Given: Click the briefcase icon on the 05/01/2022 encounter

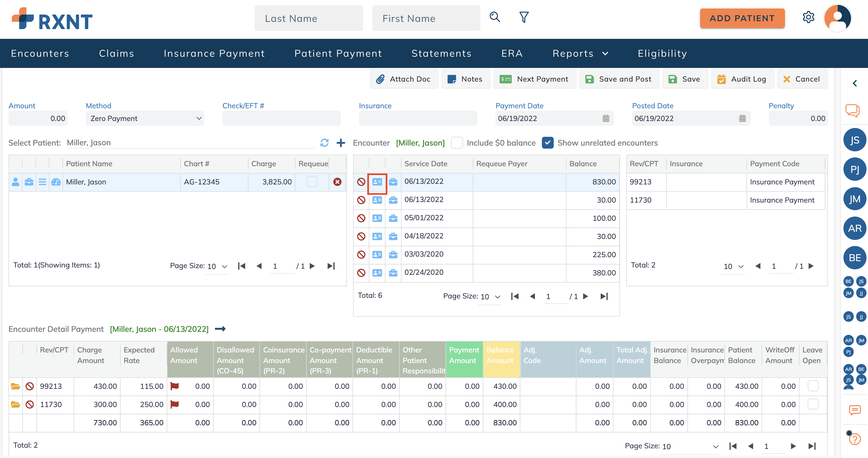Looking at the screenshot, I should click(393, 218).
